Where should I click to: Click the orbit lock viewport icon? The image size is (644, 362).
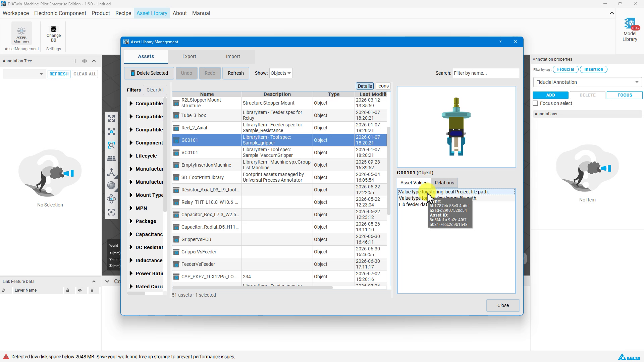(111, 199)
